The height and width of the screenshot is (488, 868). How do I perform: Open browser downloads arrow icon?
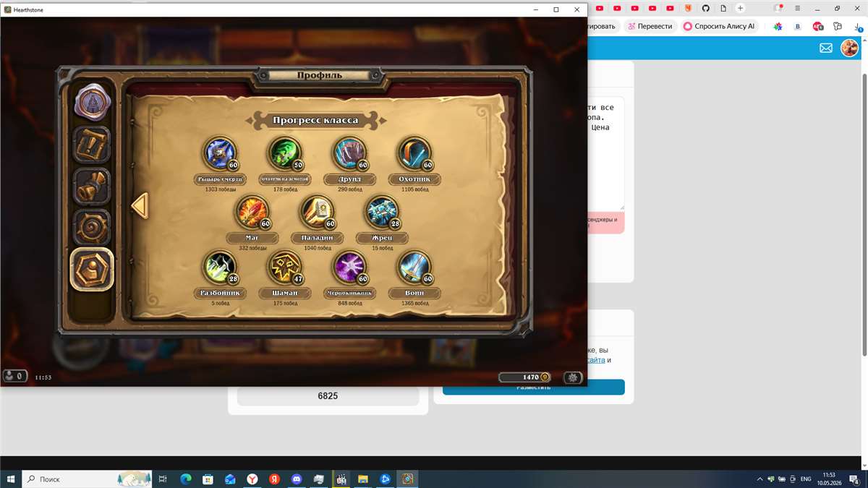pyautogui.click(x=858, y=26)
